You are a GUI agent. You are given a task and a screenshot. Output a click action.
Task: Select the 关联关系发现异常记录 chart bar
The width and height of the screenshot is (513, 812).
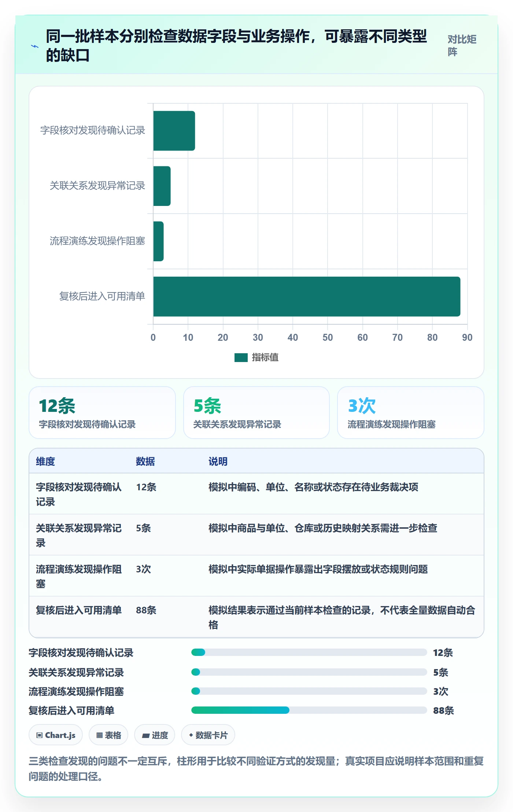(x=162, y=186)
